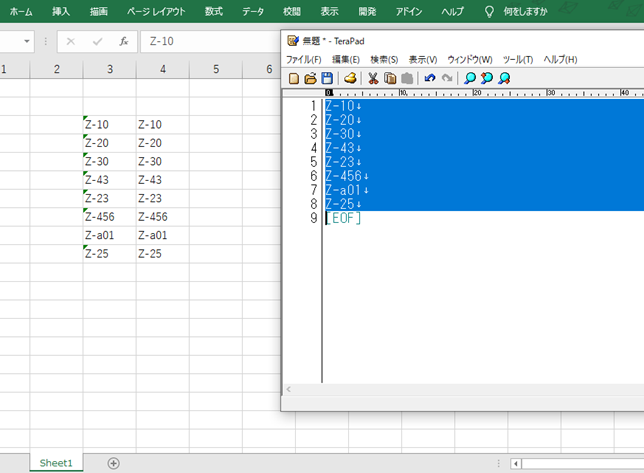Click Excel formula bar Cancel X icon
The height and width of the screenshot is (473, 644).
tap(71, 41)
